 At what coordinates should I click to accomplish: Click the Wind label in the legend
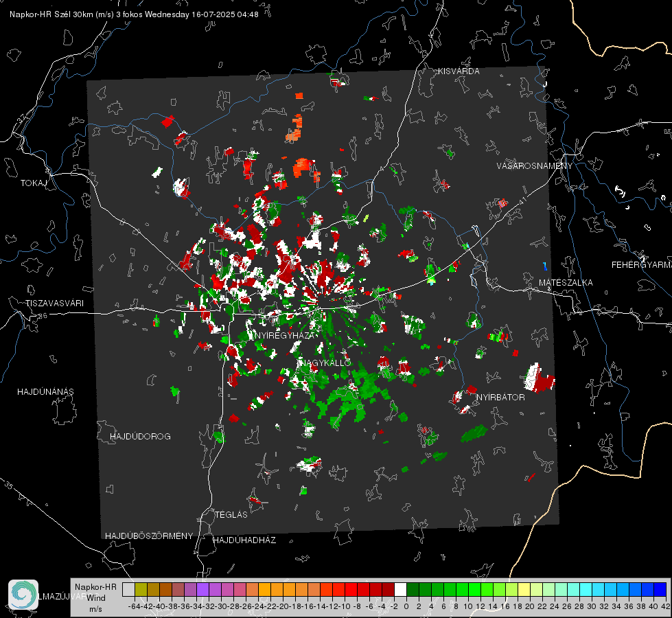point(96,597)
